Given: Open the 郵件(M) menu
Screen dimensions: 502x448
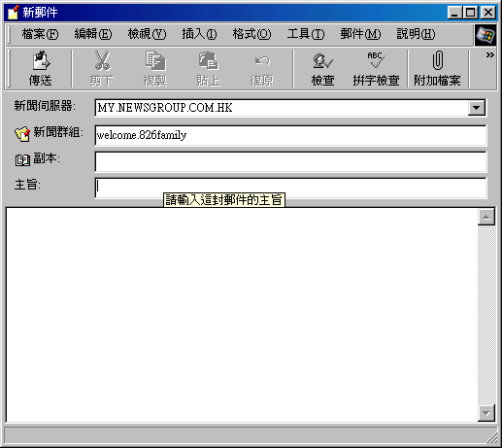Looking at the screenshot, I should point(360,34).
